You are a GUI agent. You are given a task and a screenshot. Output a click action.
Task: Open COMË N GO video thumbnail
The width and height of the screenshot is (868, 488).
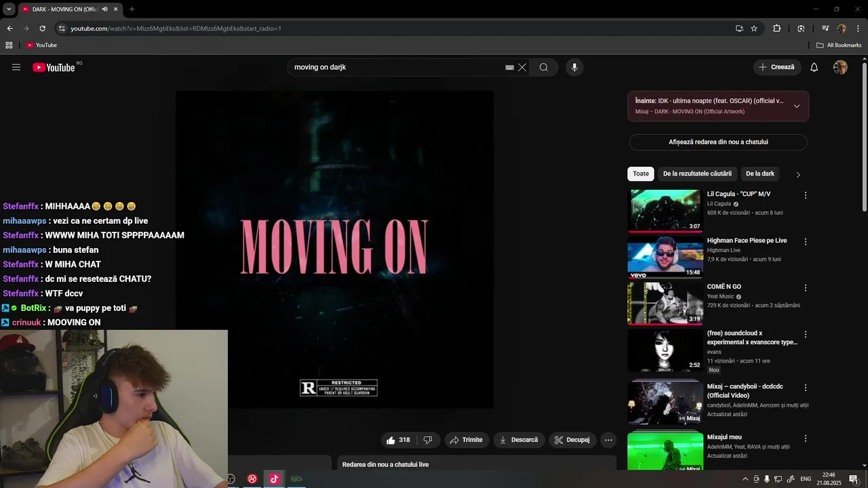coord(665,304)
